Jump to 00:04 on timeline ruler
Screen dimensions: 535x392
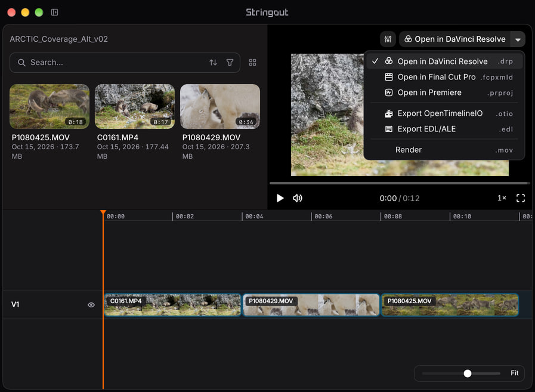254,217
